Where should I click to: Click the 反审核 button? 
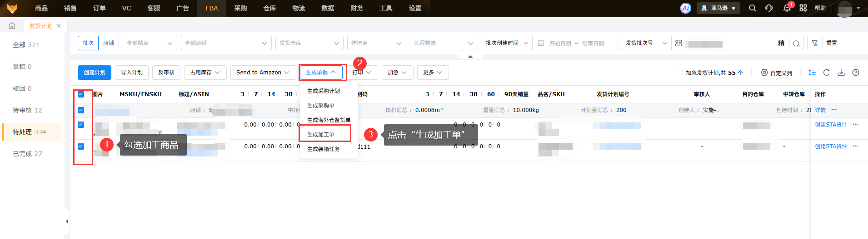click(x=166, y=73)
